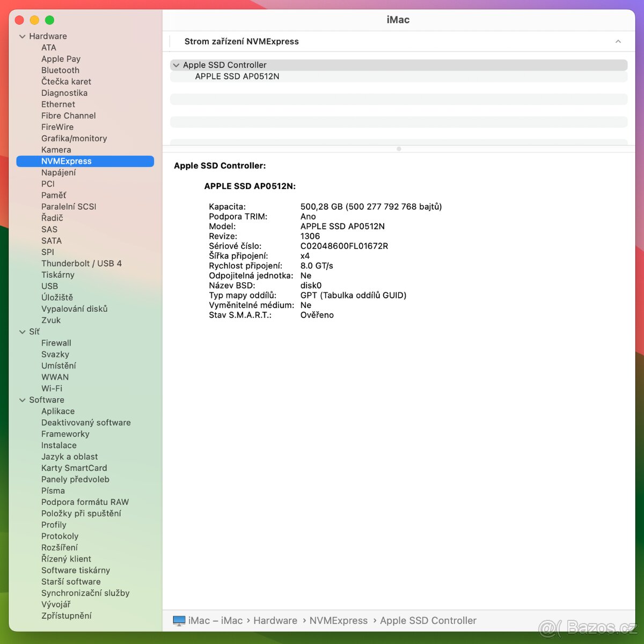Collapse the Strom zařízení NVMExpress panel
Screen dimensions: 644x644
[618, 41]
